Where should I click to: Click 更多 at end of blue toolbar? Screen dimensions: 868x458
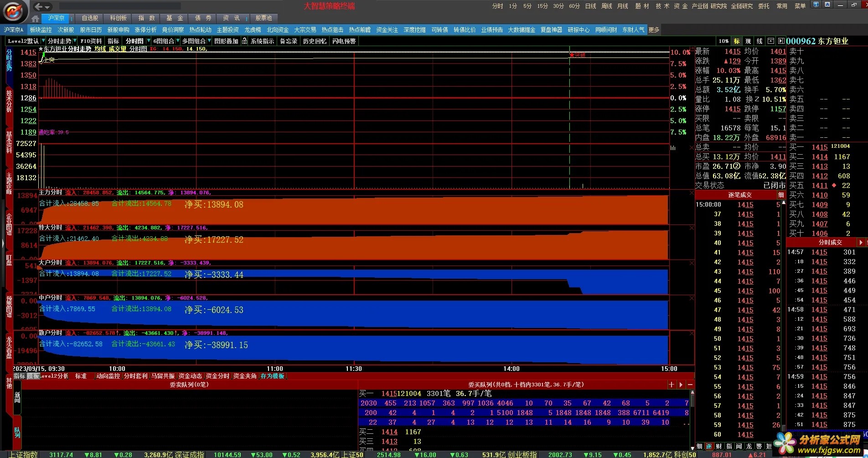[x=654, y=30]
